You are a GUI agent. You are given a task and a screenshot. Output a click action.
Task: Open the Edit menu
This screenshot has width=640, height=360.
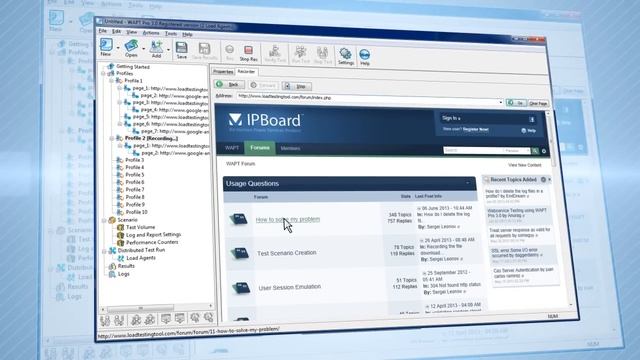click(x=116, y=31)
